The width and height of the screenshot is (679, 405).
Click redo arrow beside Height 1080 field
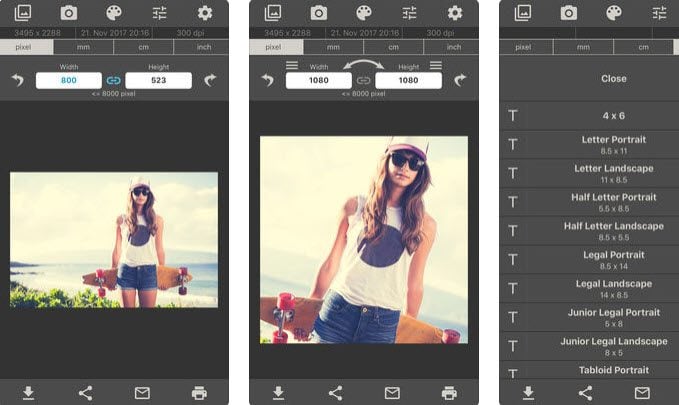pos(460,80)
